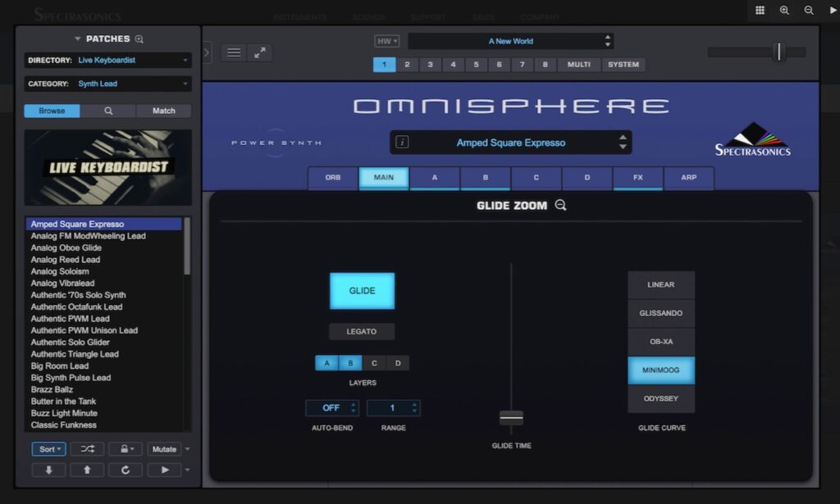Screen dimensions: 840x504
Task: Switch to the FX tab
Action: tap(637, 178)
